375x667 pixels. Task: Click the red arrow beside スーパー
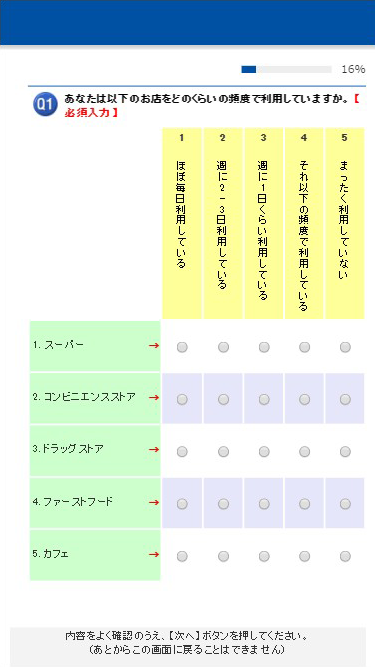pyautogui.click(x=154, y=346)
